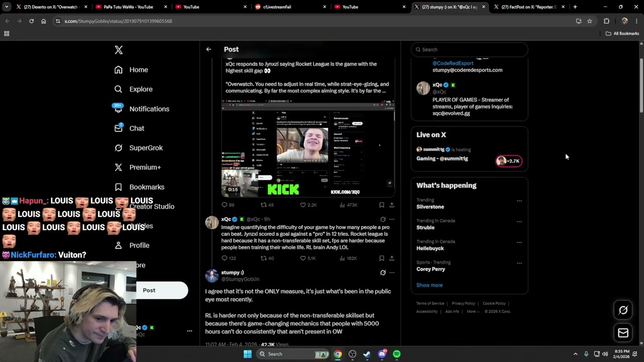644x362 pixels.
Task: Open Grok icon on stumpy's post
Action: click(382, 273)
